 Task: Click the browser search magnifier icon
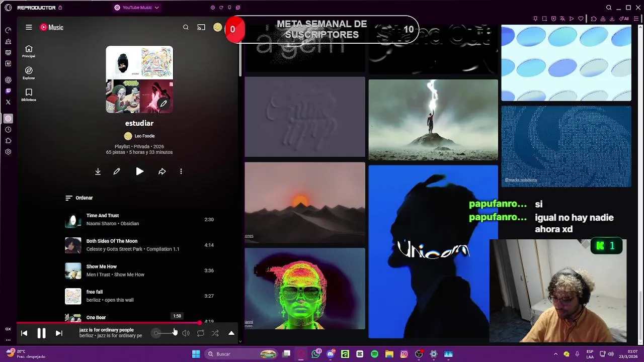(609, 8)
